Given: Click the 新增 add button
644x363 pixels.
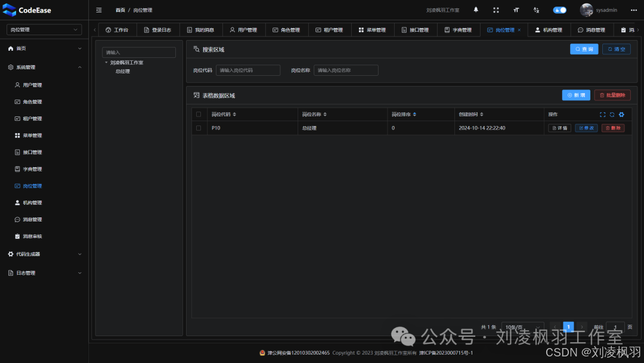Looking at the screenshot, I should 576,95.
